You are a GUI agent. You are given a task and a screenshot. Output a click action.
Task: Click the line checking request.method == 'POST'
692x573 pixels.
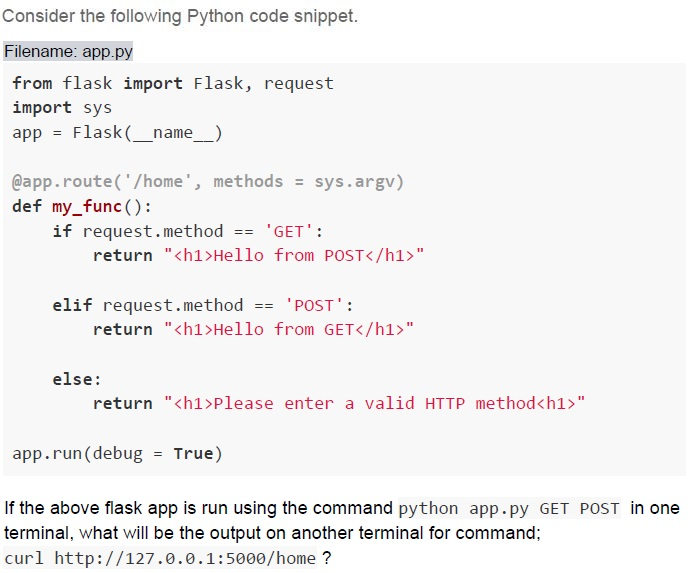coord(203,305)
